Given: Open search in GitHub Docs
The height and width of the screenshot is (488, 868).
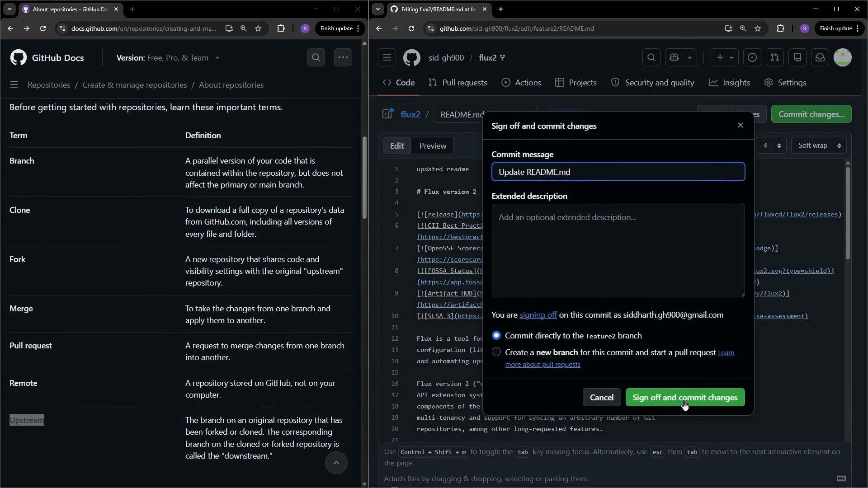Looking at the screenshot, I should click(x=316, y=57).
